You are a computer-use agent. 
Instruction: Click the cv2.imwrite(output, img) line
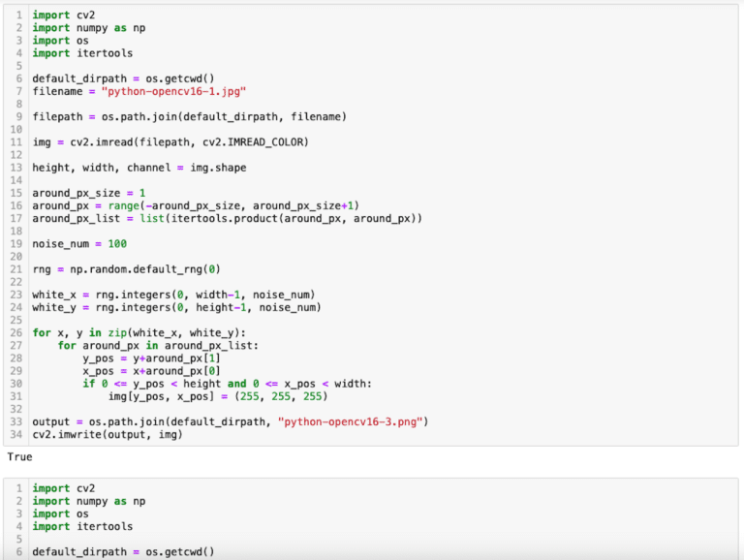pos(106,433)
